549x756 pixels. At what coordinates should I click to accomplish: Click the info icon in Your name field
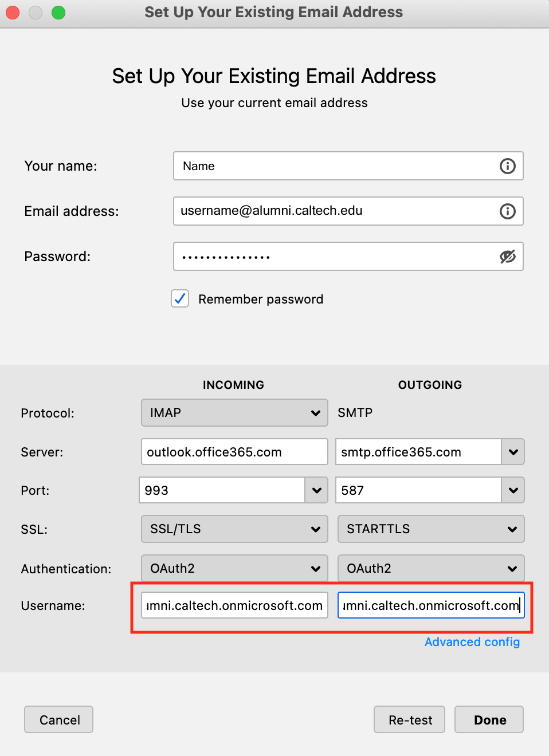pyautogui.click(x=507, y=166)
